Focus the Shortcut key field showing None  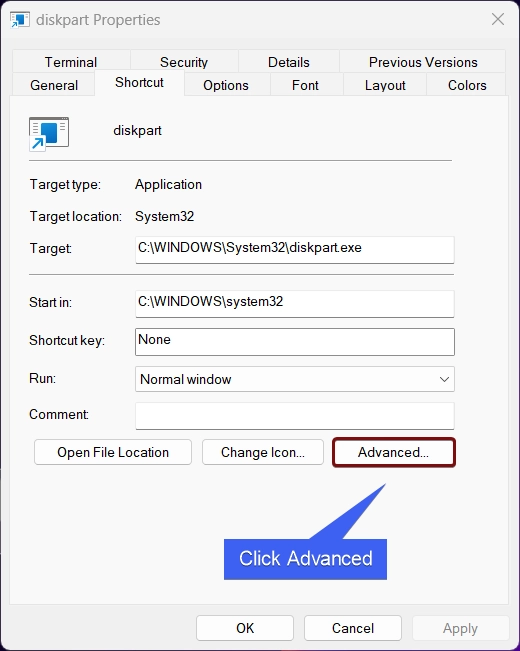pyautogui.click(x=294, y=342)
